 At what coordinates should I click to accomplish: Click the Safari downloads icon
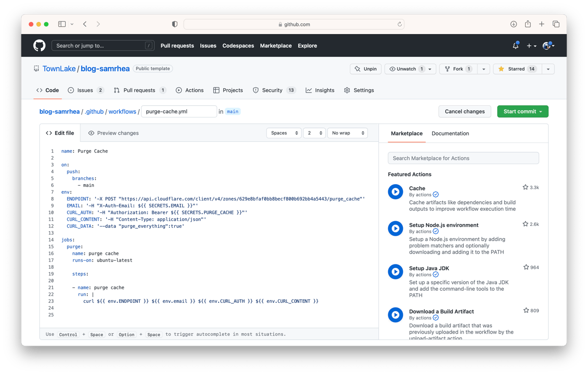click(512, 23)
